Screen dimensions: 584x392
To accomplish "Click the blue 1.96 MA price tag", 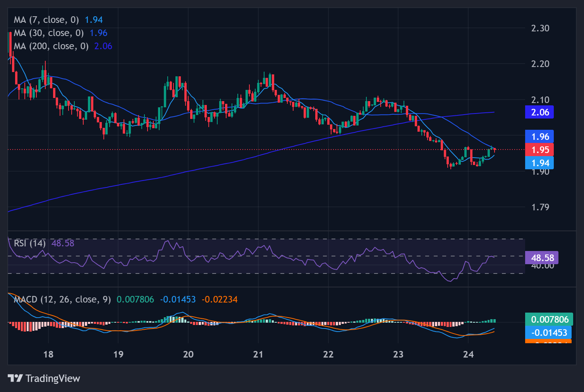I will [539, 137].
